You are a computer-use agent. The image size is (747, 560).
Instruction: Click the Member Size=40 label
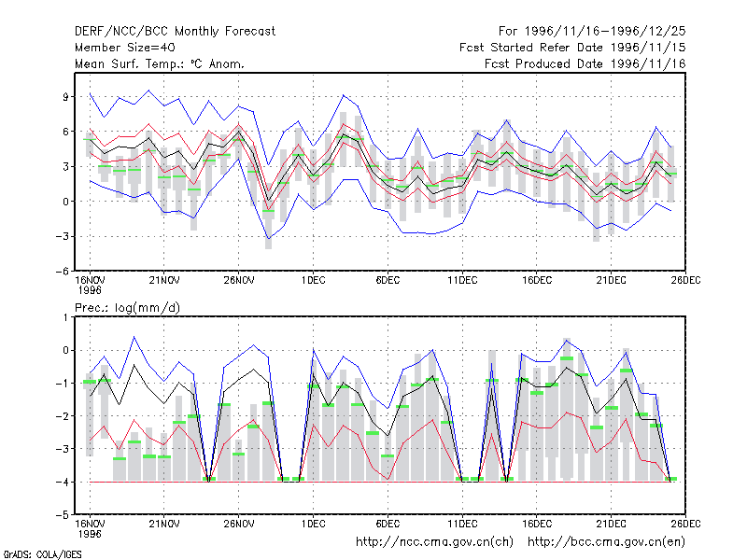coord(125,48)
